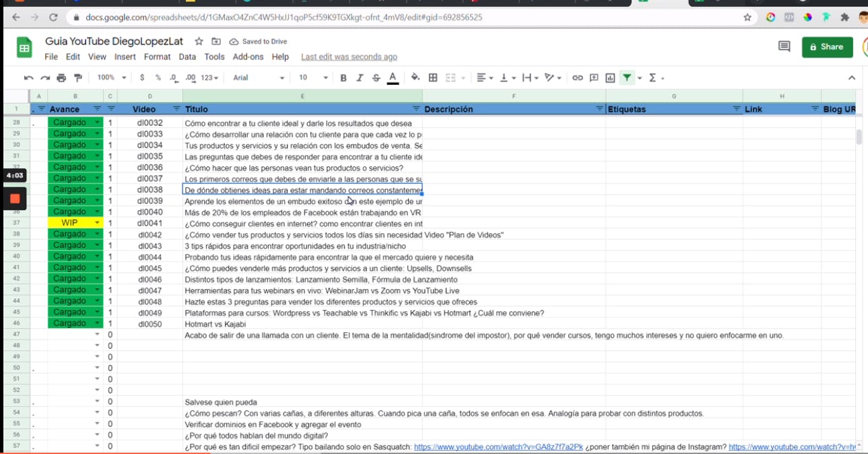Open the filter on the Video column header

[x=176, y=109]
